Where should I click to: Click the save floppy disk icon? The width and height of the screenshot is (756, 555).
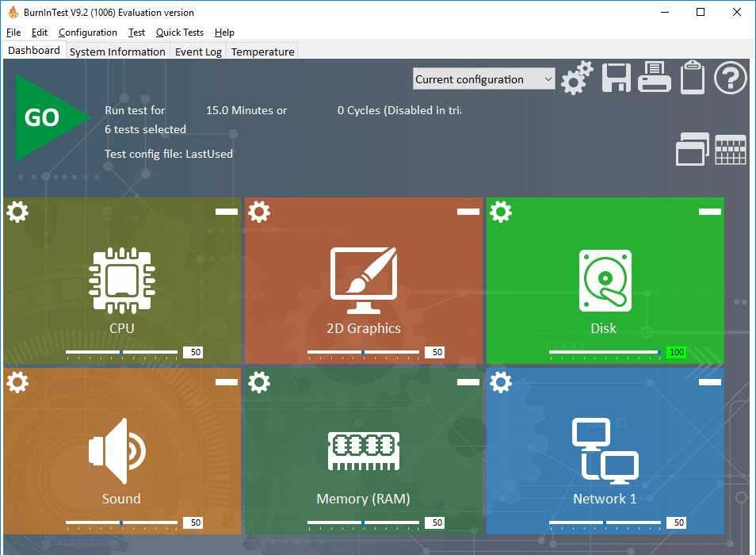coord(616,78)
